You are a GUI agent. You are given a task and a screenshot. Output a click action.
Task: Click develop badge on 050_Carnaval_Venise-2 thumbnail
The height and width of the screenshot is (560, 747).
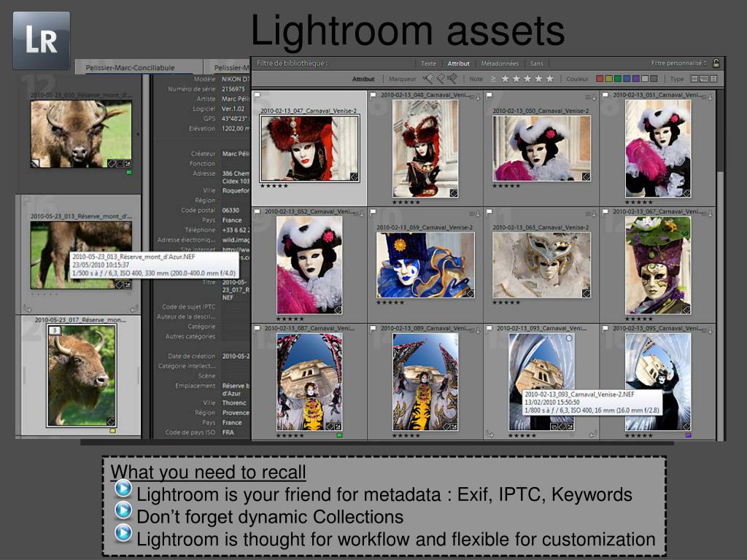click(x=586, y=176)
